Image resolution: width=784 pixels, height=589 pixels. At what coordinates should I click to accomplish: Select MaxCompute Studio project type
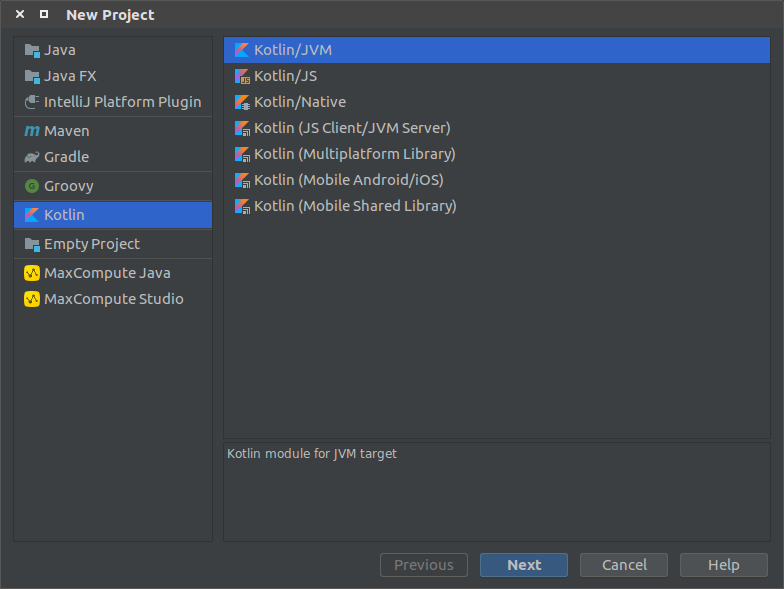[x=113, y=299]
